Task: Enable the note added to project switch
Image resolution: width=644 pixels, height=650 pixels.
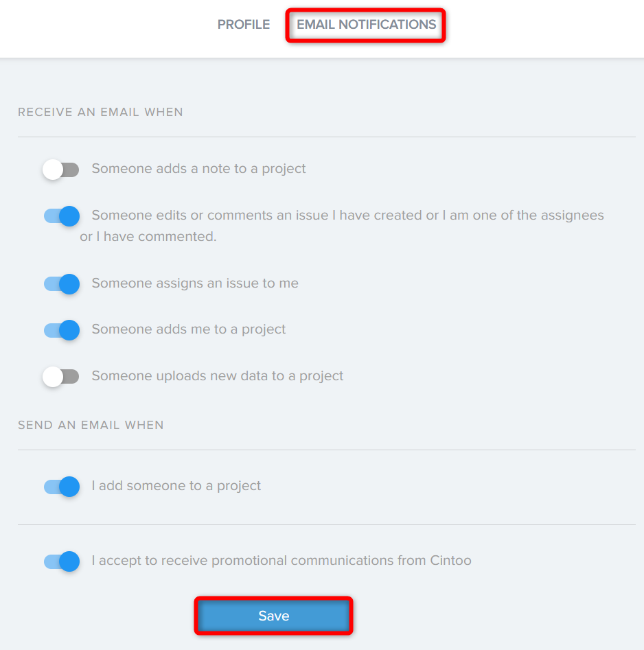Action: tap(61, 170)
